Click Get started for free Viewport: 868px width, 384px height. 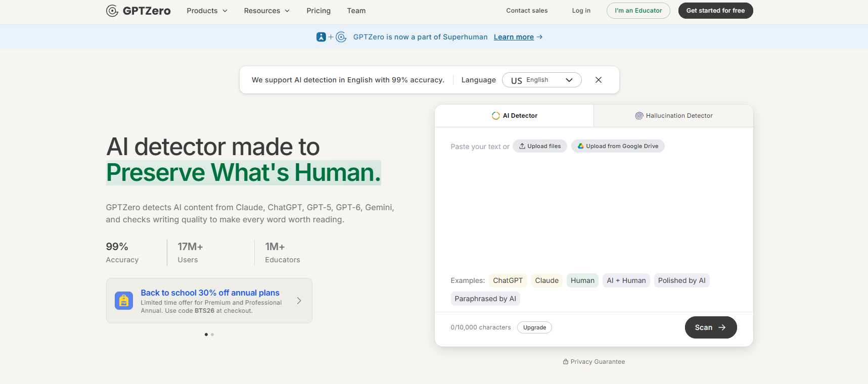tap(716, 11)
